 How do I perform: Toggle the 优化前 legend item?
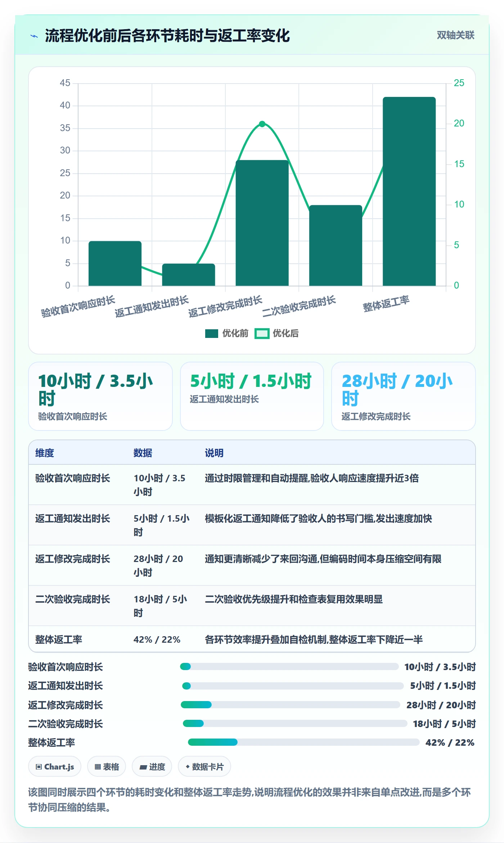point(227,333)
